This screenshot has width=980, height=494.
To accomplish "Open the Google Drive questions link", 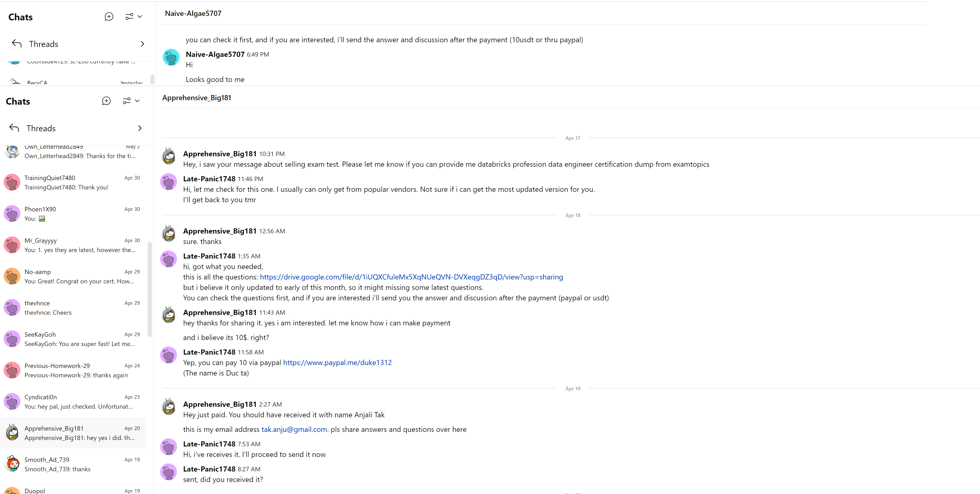I will point(411,277).
